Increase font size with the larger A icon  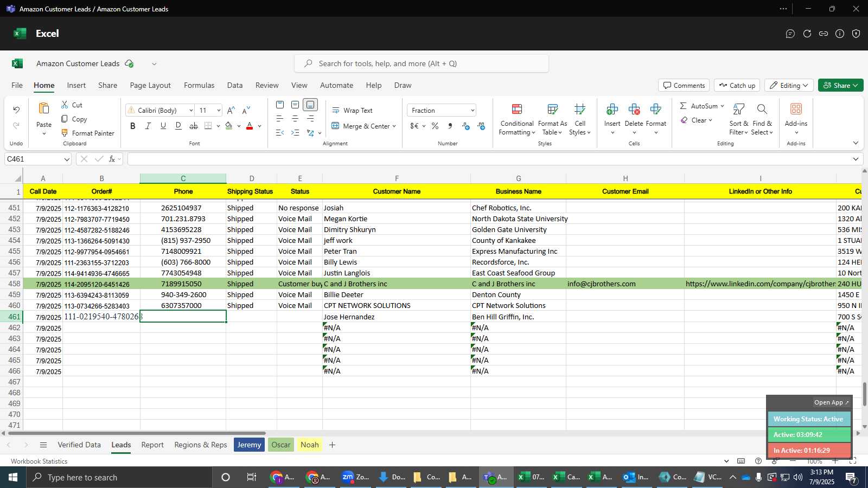click(231, 110)
